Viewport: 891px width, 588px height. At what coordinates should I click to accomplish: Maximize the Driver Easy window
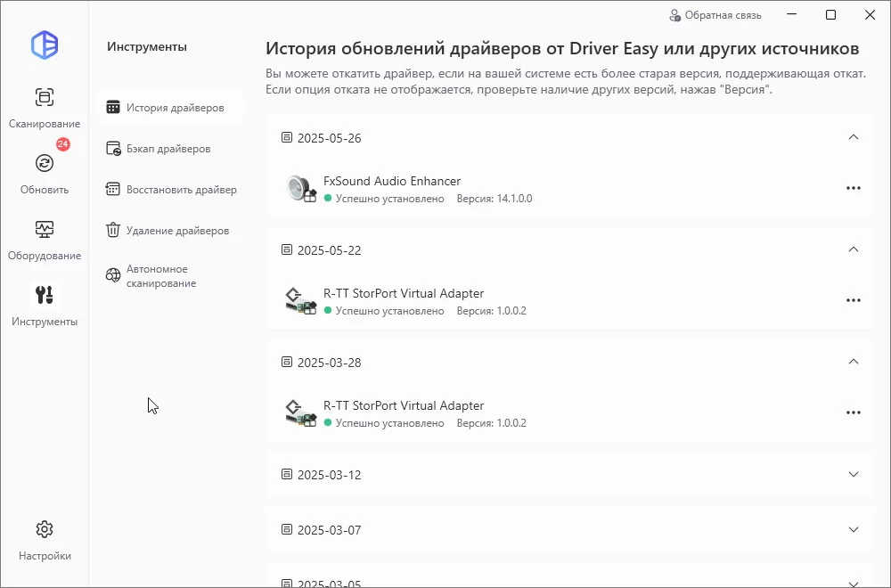point(830,15)
